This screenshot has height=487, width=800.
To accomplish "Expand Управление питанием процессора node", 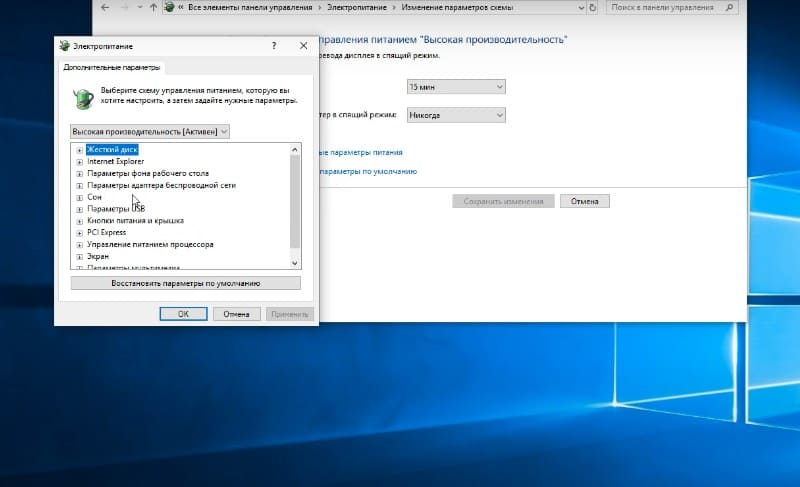I will (x=79, y=244).
